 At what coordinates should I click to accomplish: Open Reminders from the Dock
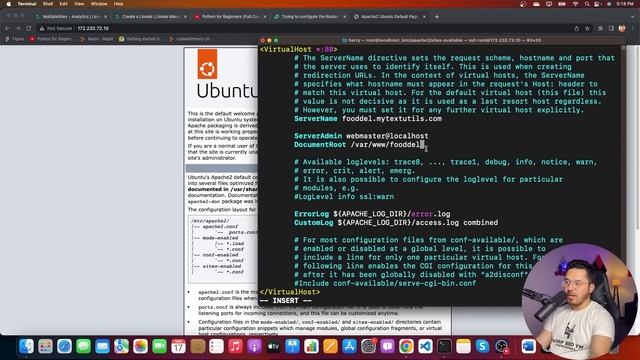tap(216, 347)
